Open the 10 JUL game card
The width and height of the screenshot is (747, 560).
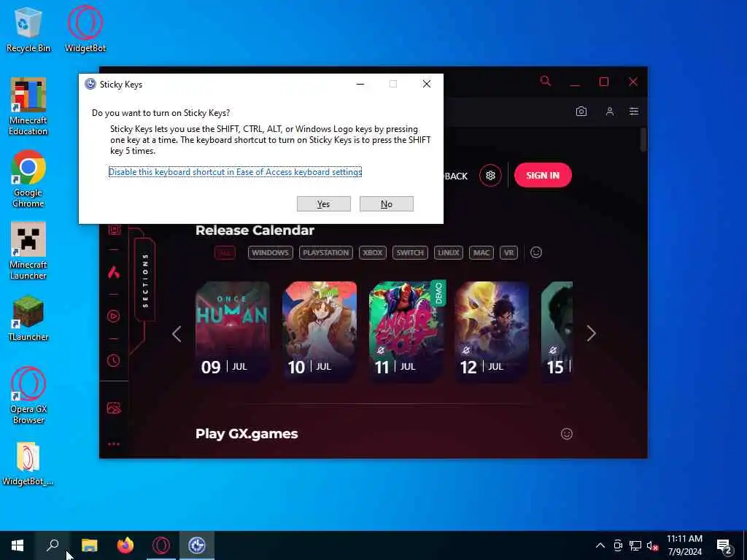click(x=320, y=331)
